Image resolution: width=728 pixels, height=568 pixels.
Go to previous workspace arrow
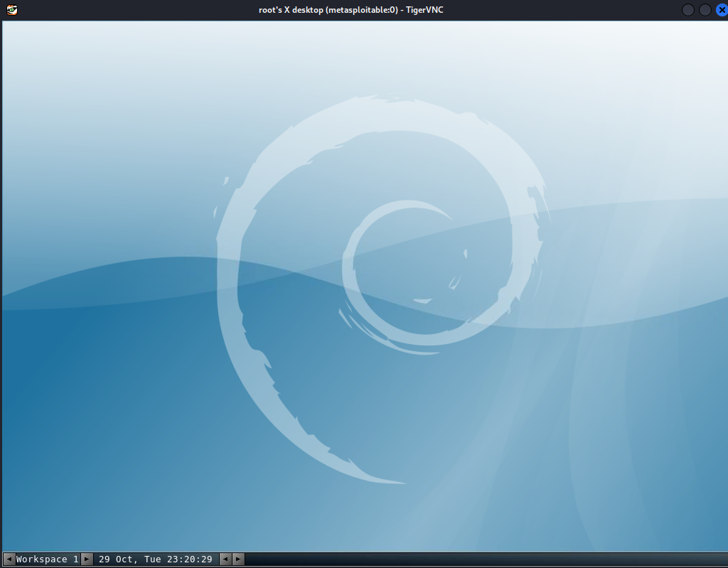pos(9,559)
